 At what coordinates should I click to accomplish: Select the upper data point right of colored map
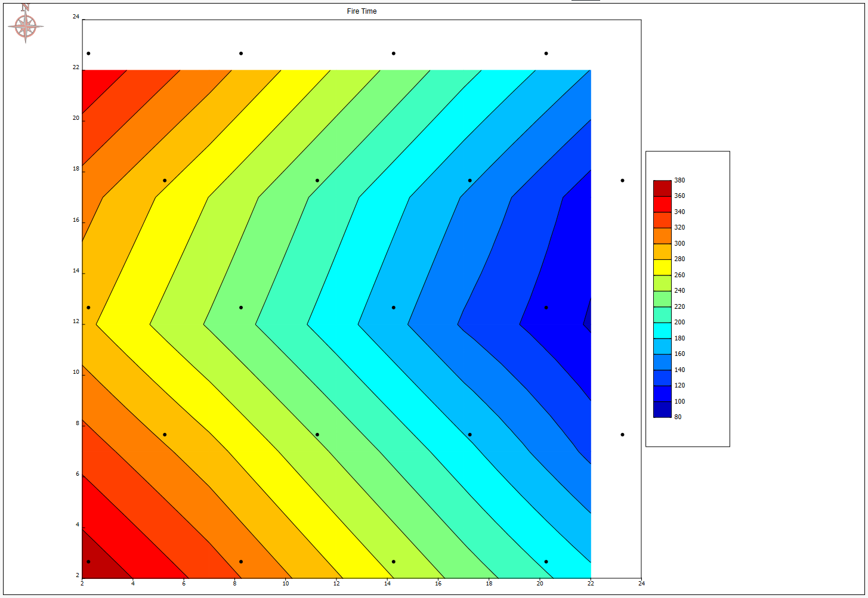pos(622,181)
